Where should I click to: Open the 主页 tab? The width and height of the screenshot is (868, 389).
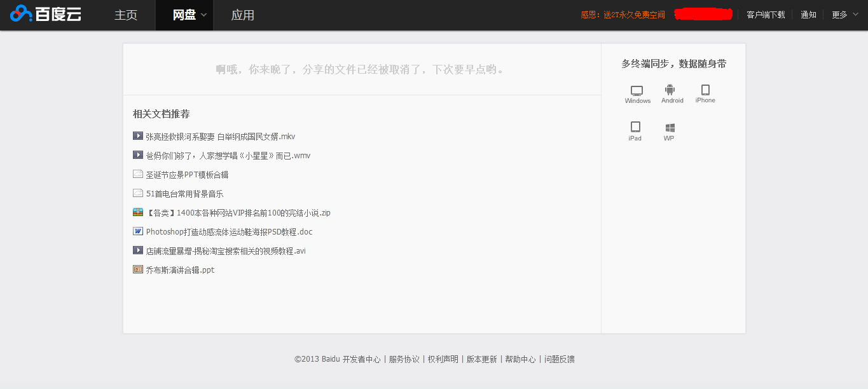tap(126, 15)
